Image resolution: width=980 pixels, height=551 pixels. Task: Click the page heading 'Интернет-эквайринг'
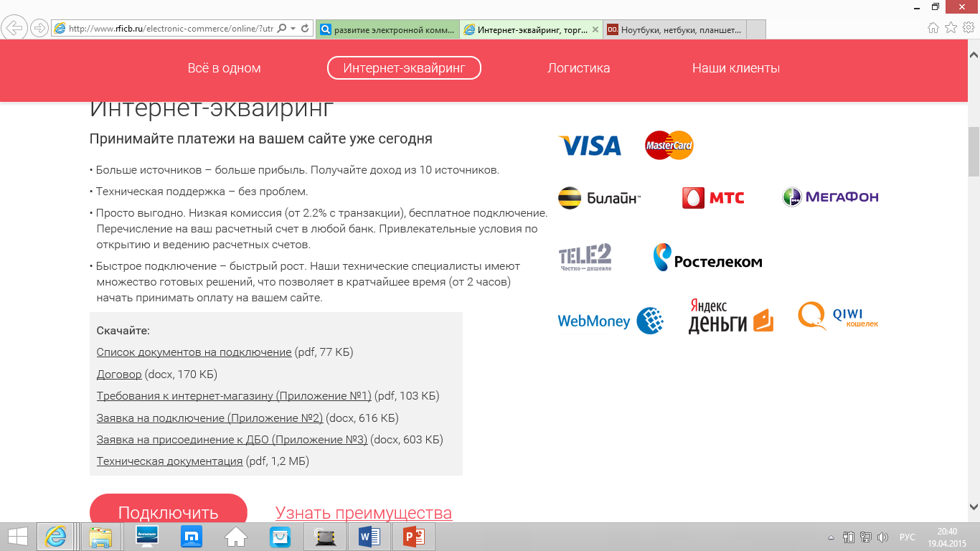coord(212,109)
